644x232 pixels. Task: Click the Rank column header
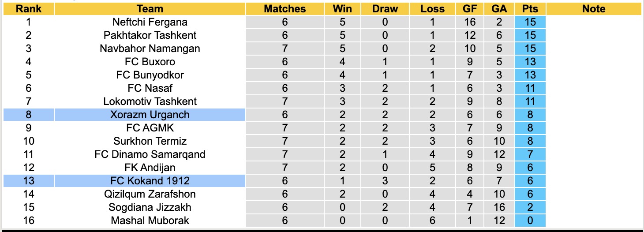coord(29,9)
